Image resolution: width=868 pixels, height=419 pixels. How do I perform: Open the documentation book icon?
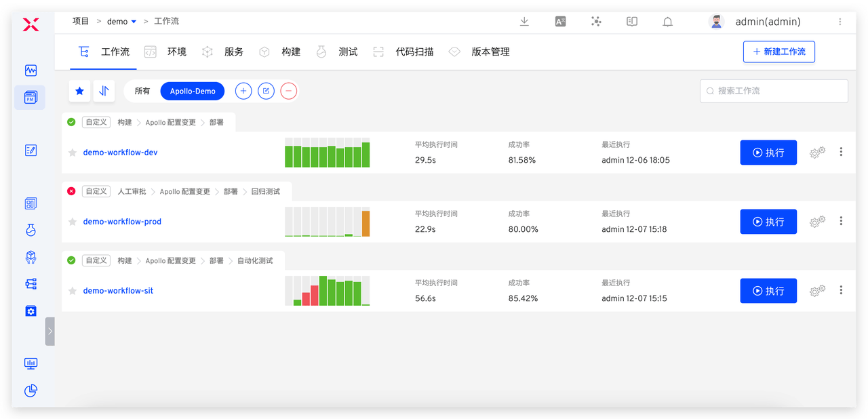(x=631, y=21)
